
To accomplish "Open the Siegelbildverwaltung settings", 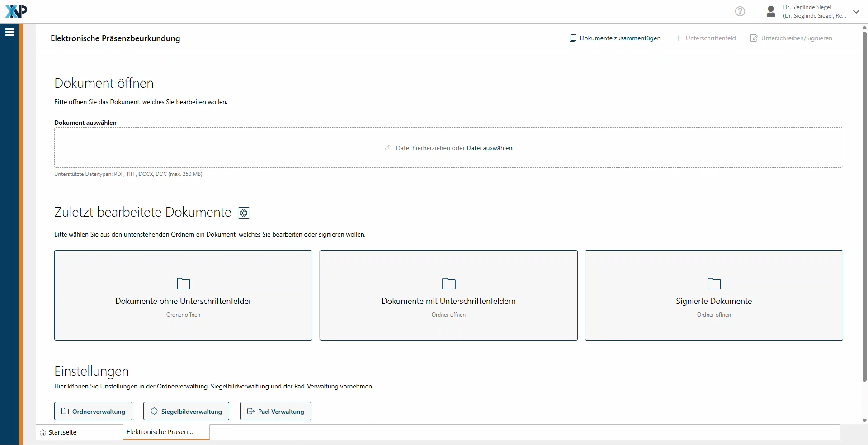I will 186,412.
